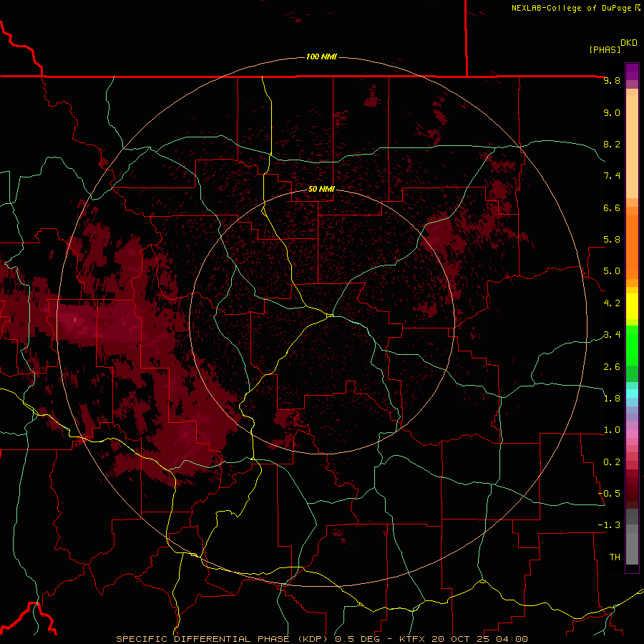Screen dimensions: 644x644
Task: Click the 6.6 scale value
Action: [x=612, y=208]
